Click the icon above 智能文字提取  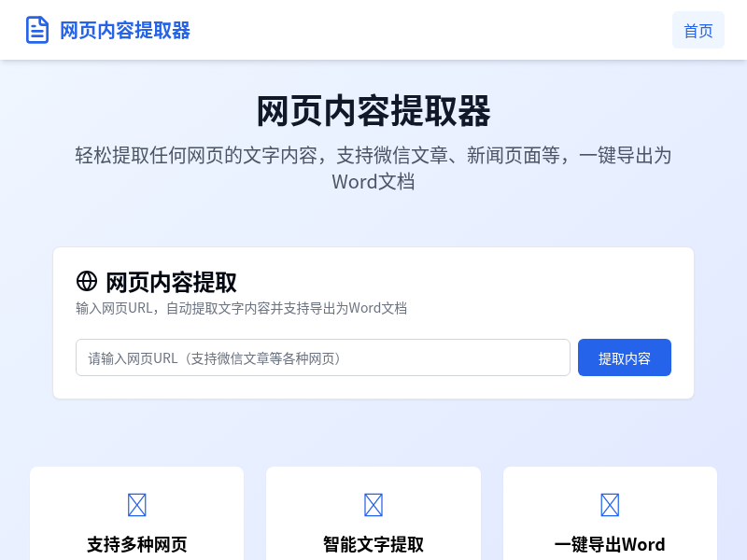373,505
